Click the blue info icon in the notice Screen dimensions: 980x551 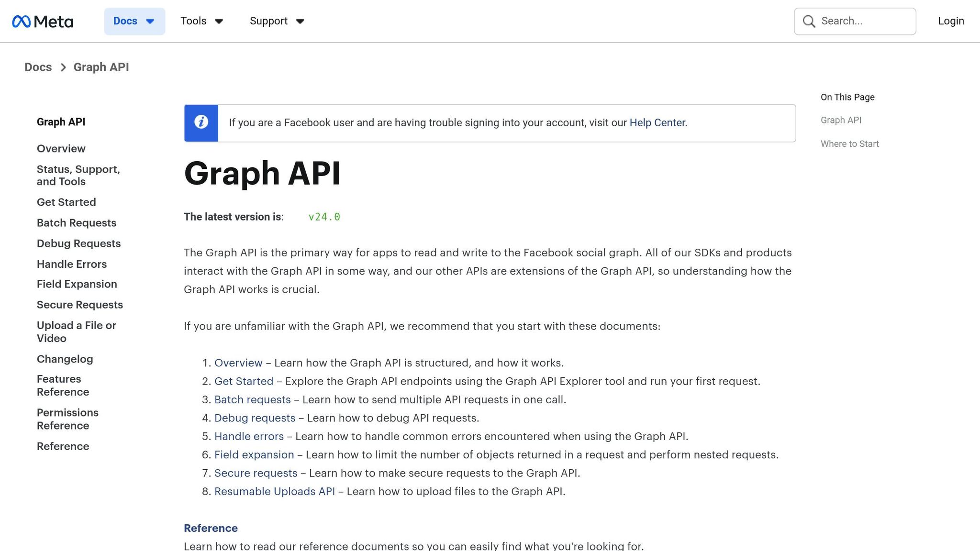click(x=200, y=122)
